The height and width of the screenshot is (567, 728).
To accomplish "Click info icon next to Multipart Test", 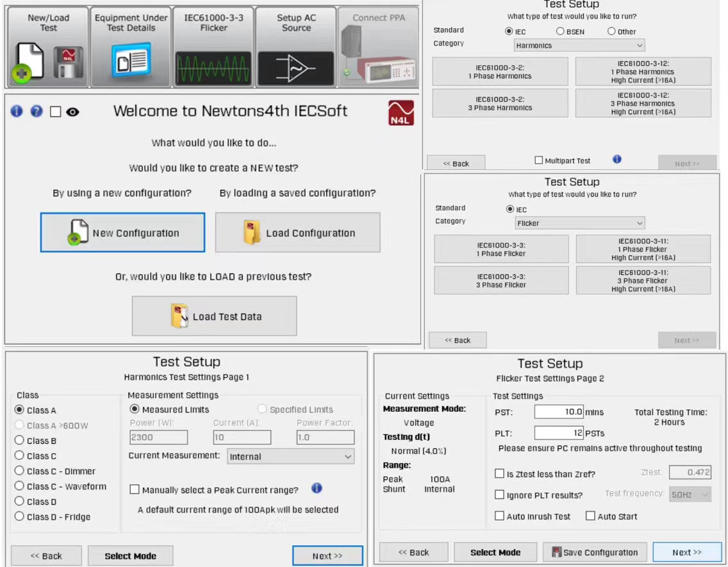I will pyautogui.click(x=616, y=159).
